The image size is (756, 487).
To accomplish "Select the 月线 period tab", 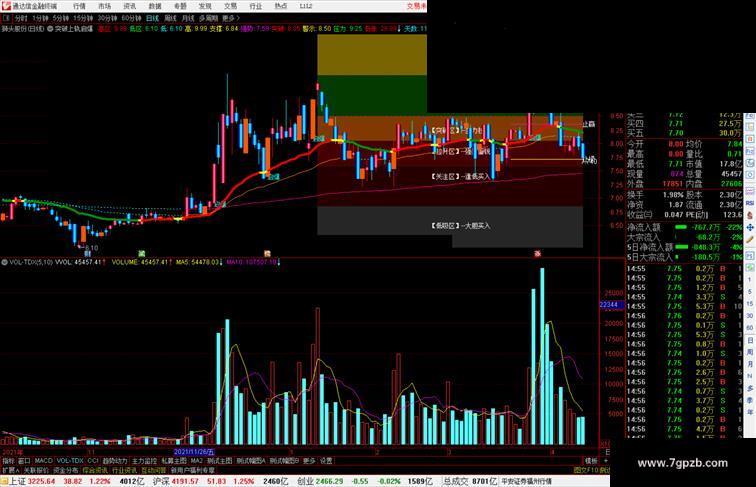I will (188, 18).
